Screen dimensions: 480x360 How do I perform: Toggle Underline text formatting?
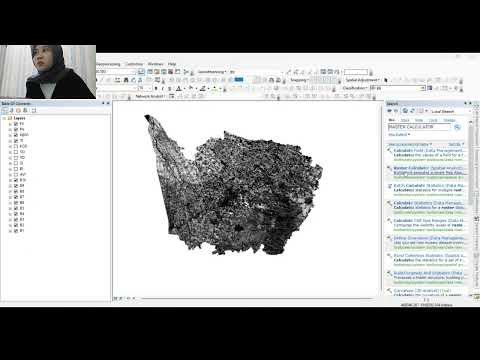click(169, 88)
